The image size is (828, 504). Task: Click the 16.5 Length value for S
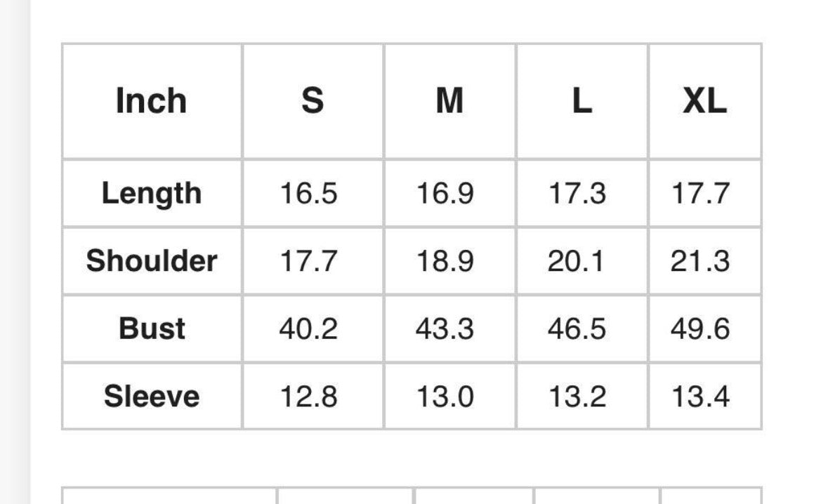(x=309, y=193)
